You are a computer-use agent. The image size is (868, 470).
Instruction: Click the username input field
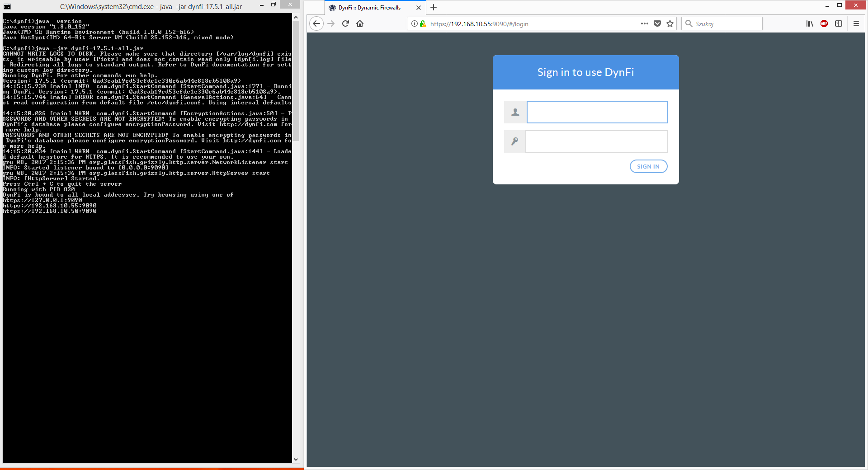pyautogui.click(x=597, y=112)
